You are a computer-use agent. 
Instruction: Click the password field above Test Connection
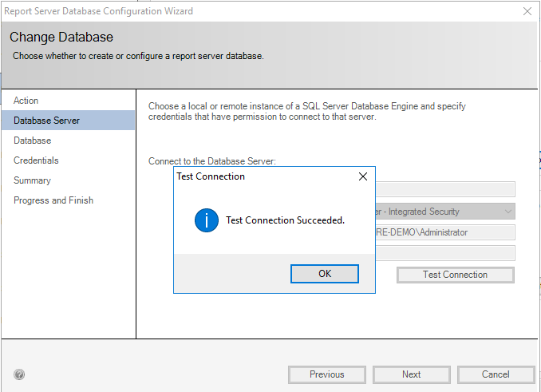[x=445, y=253]
